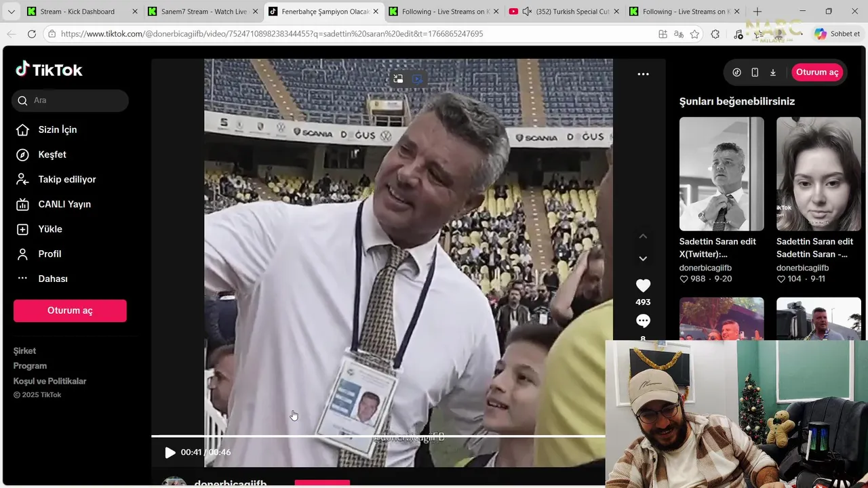Image resolution: width=868 pixels, height=488 pixels.
Task: Open second recommended thumbnail with woman
Action: (818, 174)
